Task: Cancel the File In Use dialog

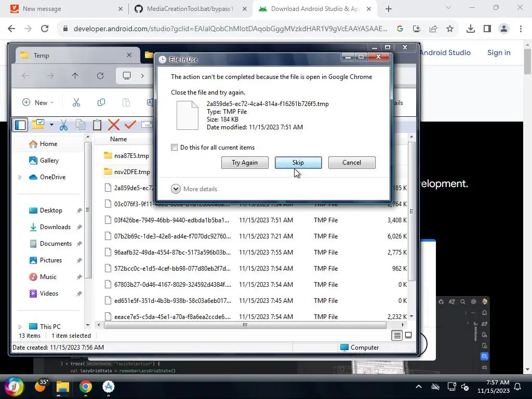Action: [352, 163]
